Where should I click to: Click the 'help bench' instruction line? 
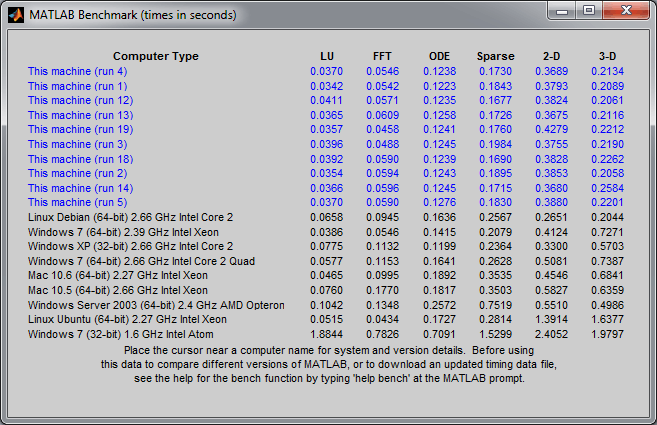point(329,378)
